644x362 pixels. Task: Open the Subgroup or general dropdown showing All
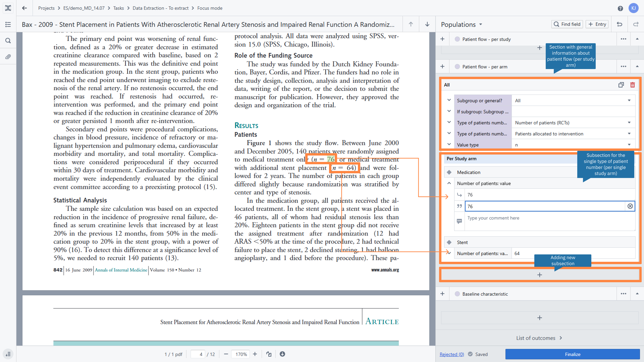(x=573, y=100)
